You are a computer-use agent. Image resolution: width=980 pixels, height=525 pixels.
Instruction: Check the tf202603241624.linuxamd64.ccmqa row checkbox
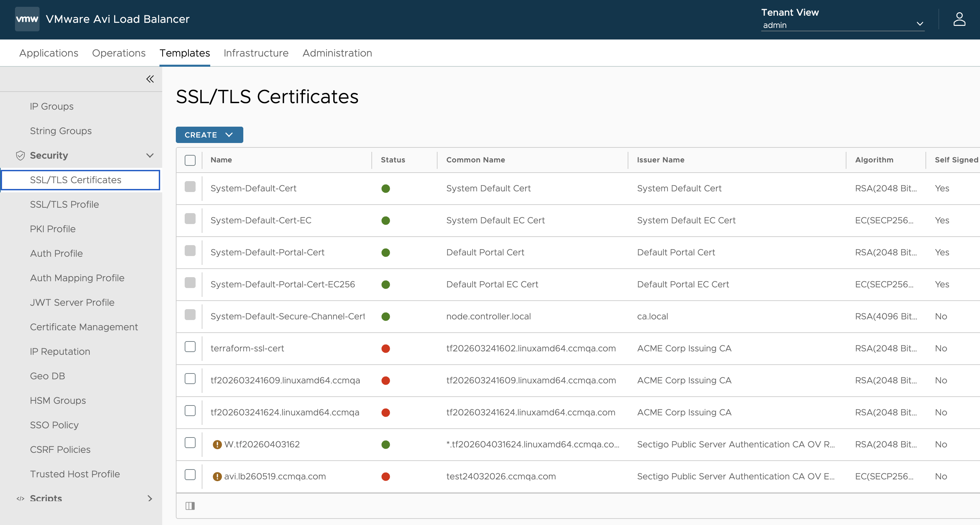pos(190,411)
